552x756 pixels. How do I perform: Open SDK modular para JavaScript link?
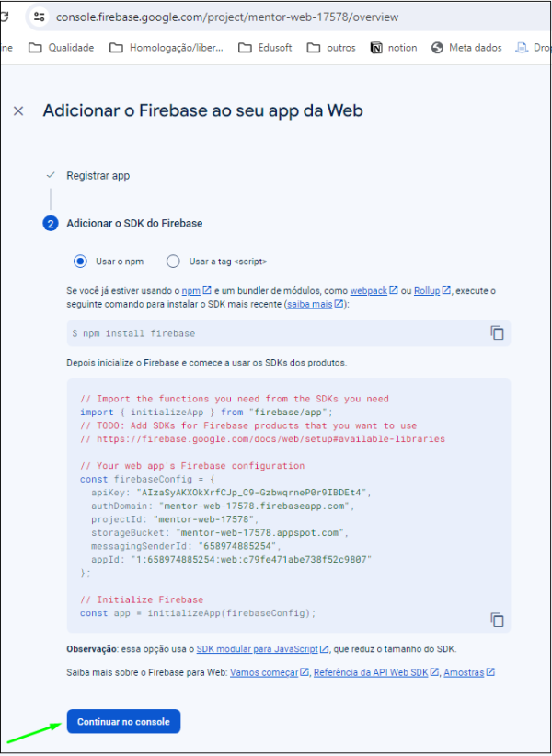click(x=262, y=649)
